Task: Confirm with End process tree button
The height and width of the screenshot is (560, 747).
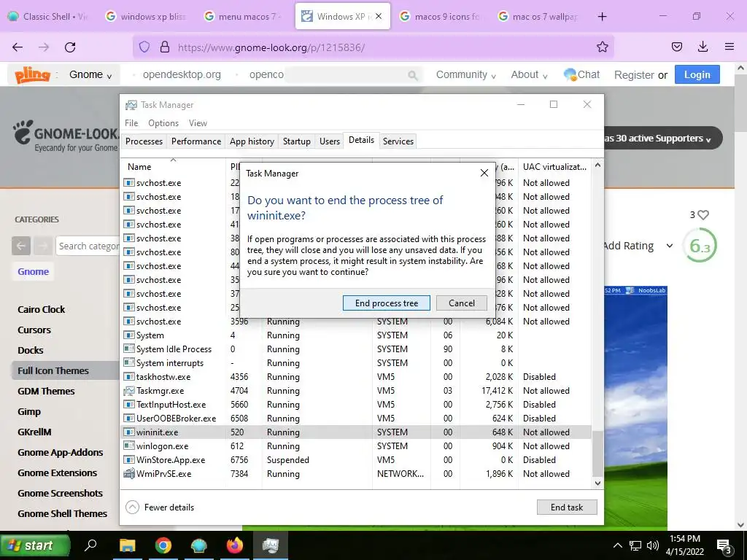Action: (387, 303)
